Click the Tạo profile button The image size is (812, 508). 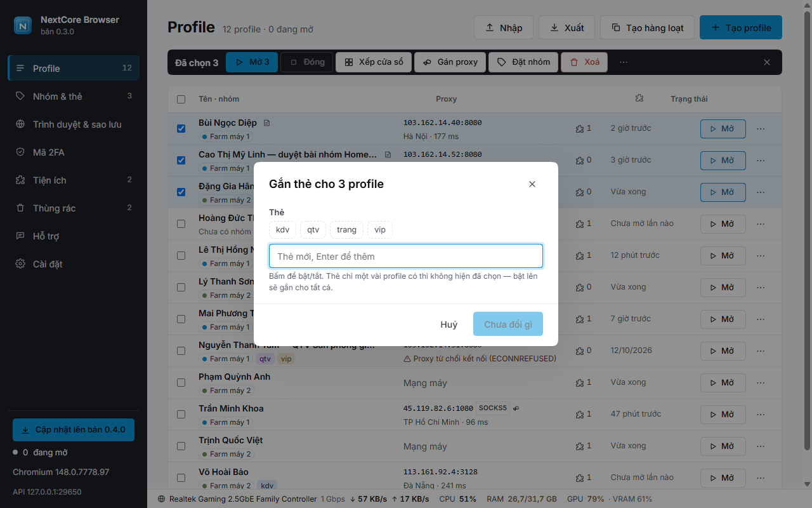[741, 27]
